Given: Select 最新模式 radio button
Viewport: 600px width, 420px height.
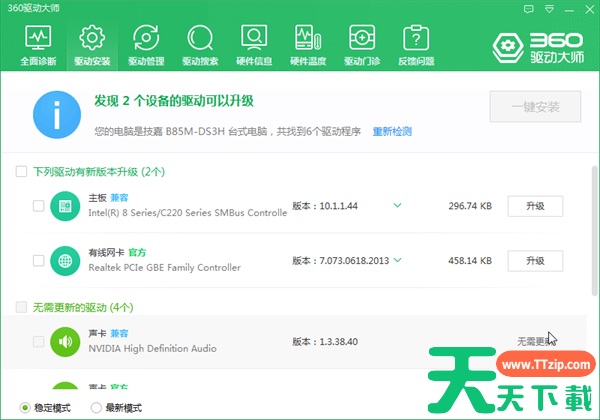Looking at the screenshot, I should pos(96,408).
